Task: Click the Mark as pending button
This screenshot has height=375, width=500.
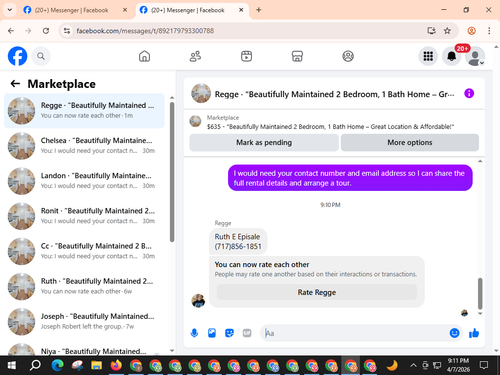Action: pyautogui.click(x=264, y=142)
